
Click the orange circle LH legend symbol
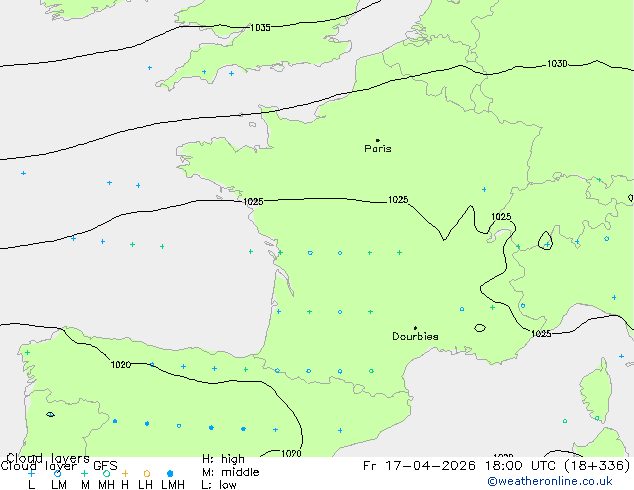pyautogui.click(x=147, y=473)
